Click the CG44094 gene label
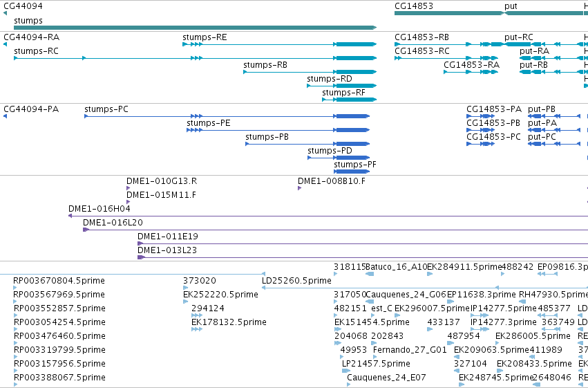588x388 pixels. [23, 6]
